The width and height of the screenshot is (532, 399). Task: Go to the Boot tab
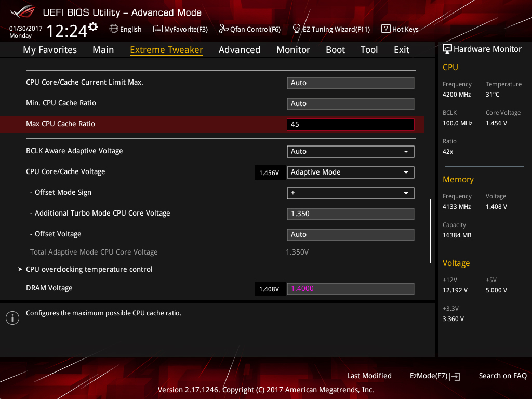coord(335,50)
